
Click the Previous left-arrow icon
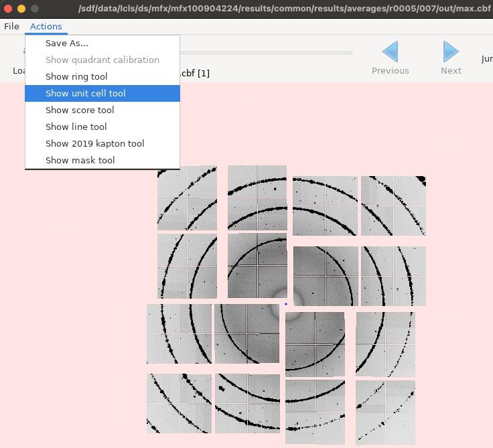pos(390,52)
